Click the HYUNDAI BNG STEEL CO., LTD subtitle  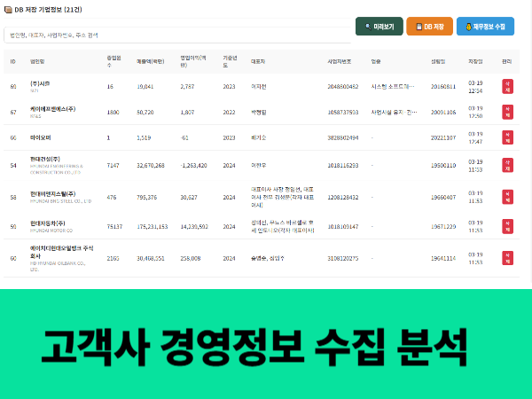point(60,201)
